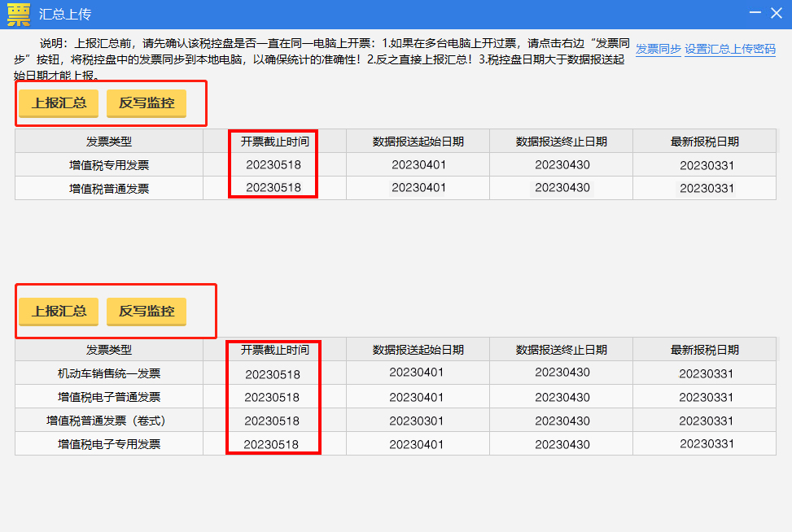Click the 汇总上传 window title text
The height and width of the screenshot is (532, 792).
[65, 14]
